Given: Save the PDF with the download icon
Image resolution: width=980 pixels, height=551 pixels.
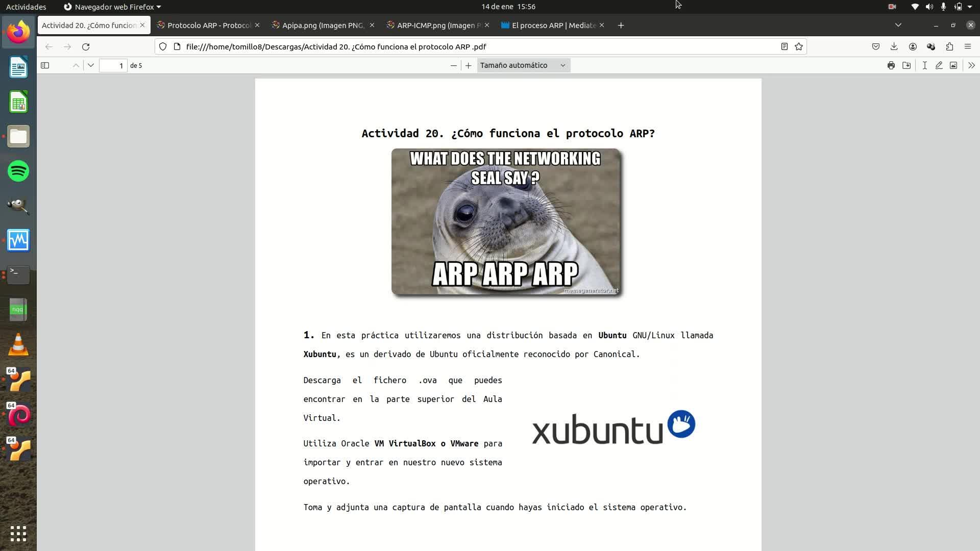Looking at the screenshot, I should point(906,65).
